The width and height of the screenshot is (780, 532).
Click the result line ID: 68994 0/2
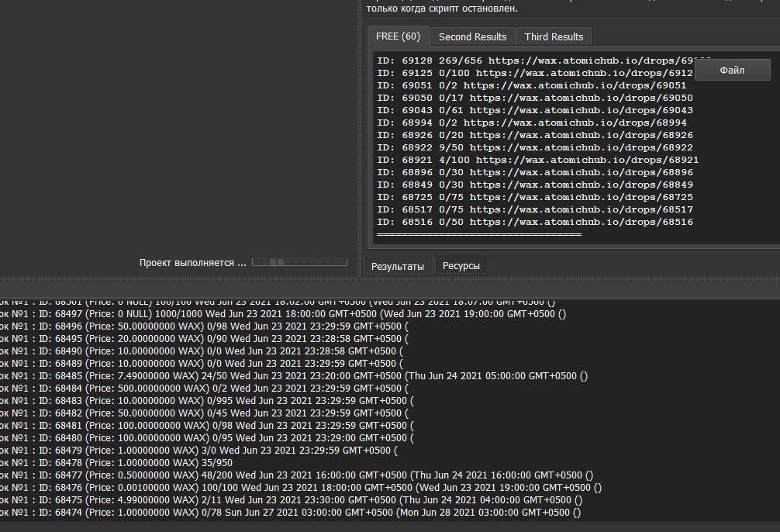(x=531, y=123)
